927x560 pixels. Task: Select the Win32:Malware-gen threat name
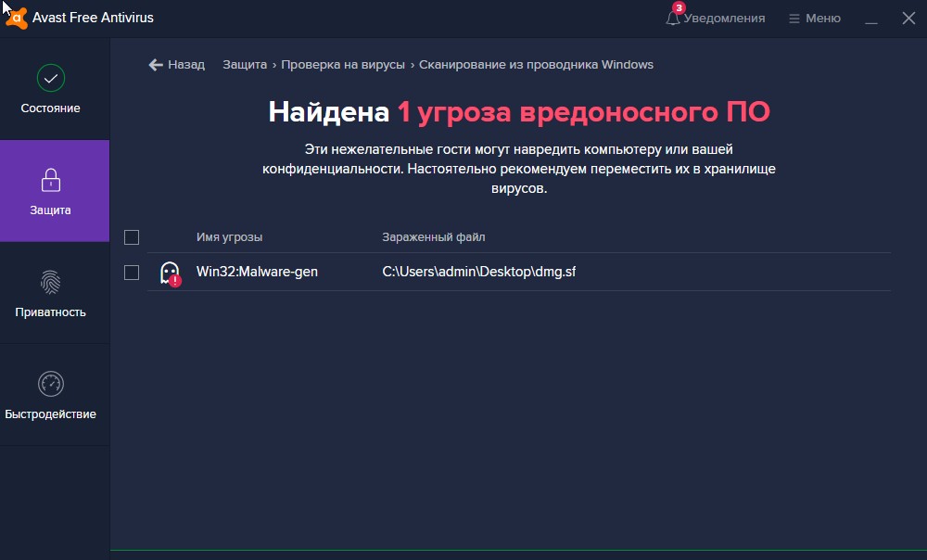point(257,273)
